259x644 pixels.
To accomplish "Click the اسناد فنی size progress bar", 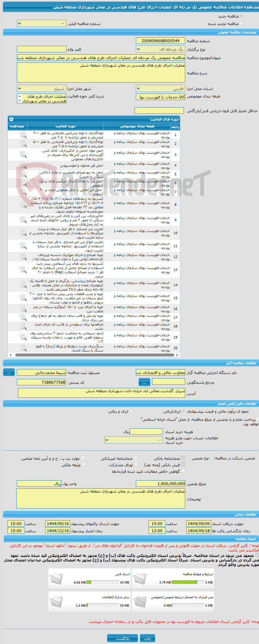I will 103,582.
